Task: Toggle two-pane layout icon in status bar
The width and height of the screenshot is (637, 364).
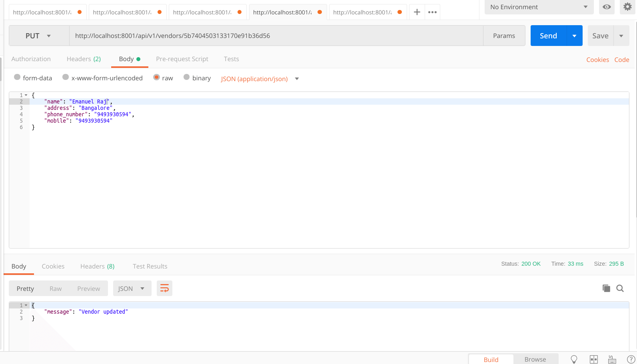Action: (594, 359)
